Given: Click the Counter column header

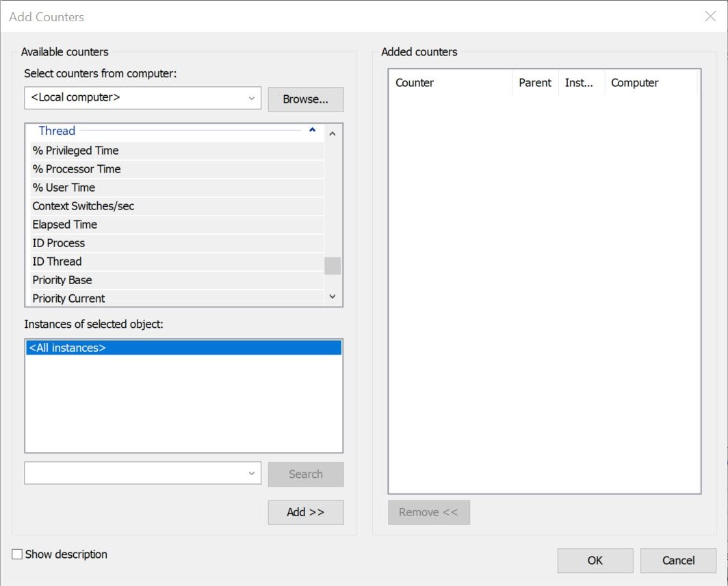Looking at the screenshot, I should point(414,82).
